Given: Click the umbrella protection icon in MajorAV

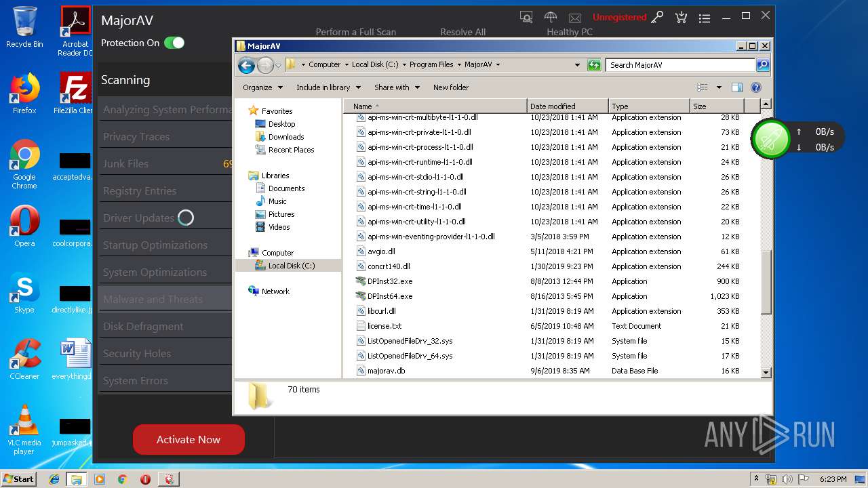Looking at the screenshot, I should tap(551, 17).
